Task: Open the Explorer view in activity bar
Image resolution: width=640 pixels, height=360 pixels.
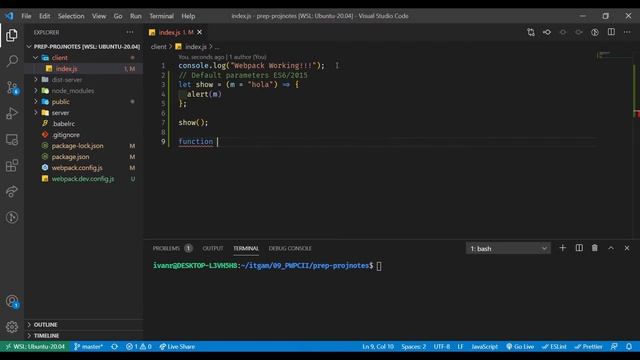Action: point(12,36)
